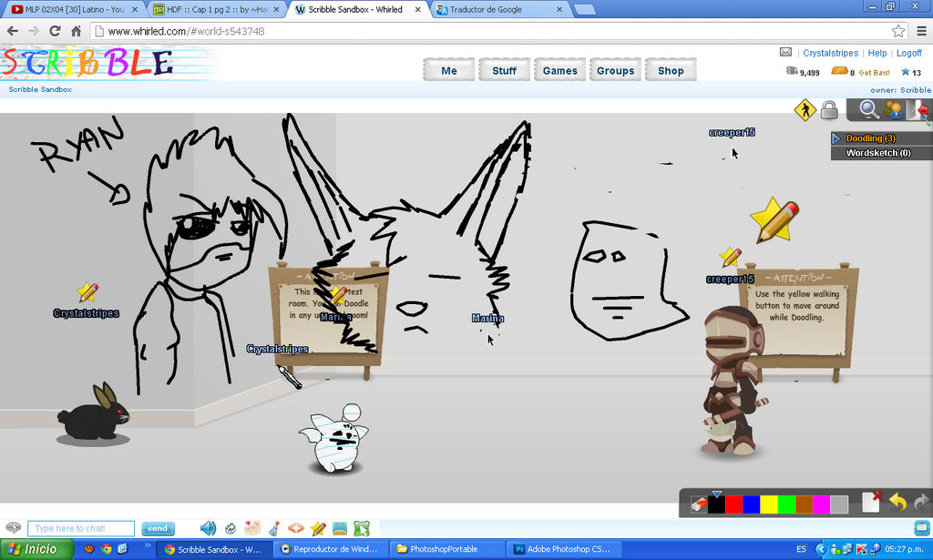
Task: Open the Games menu
Action: (x=560, y=71)
